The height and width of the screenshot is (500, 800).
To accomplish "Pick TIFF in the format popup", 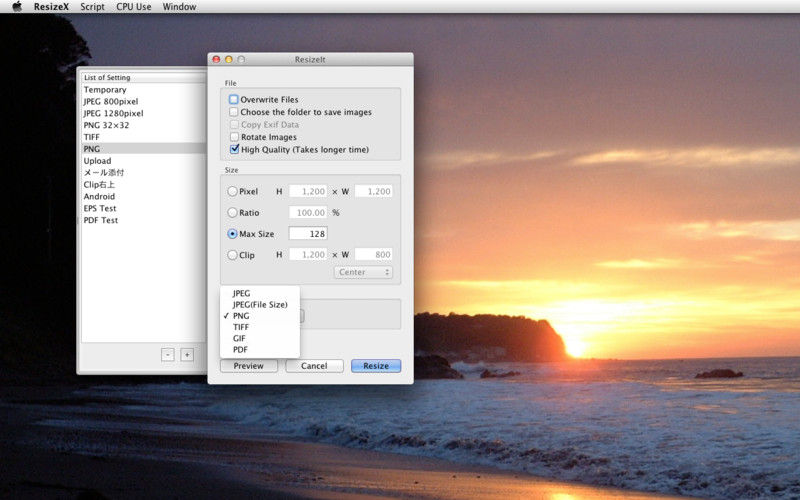I will point(241,327).
